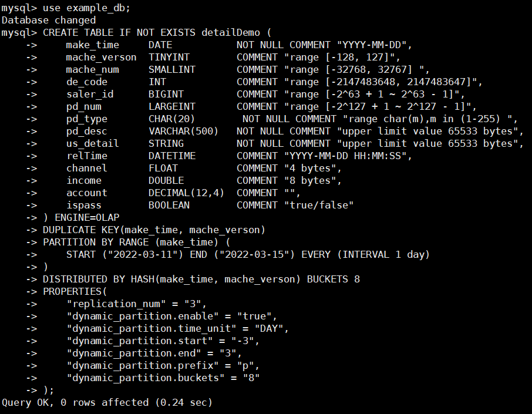
Task: Click the DATETIME type for relTime
Action: pyautogui.click(x=172, y=156)
